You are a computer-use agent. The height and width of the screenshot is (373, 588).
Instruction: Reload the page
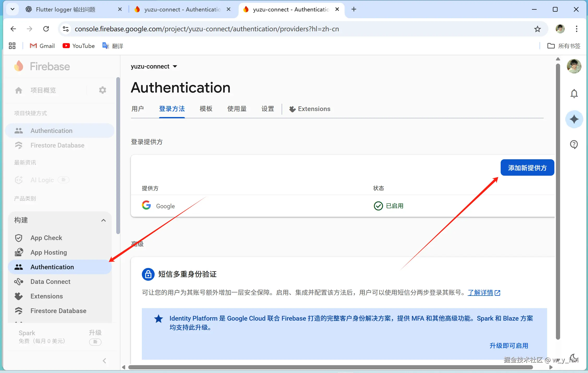pyautogui.click(x=46, y=29)
